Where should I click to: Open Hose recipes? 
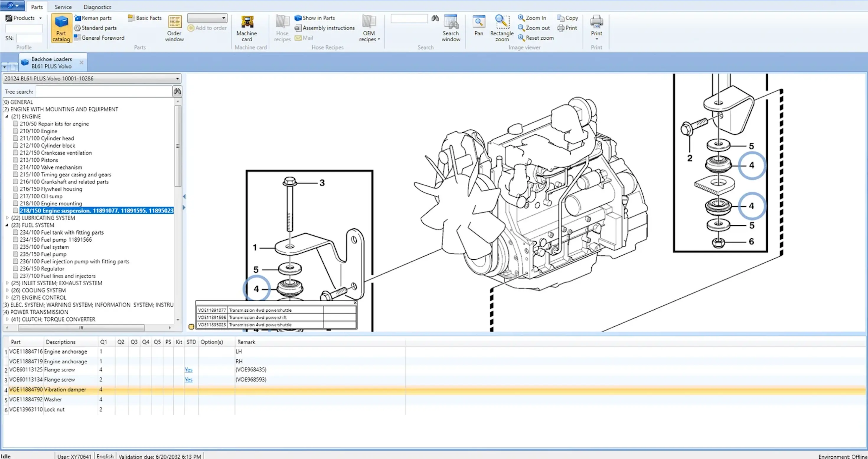click(282, 29)
